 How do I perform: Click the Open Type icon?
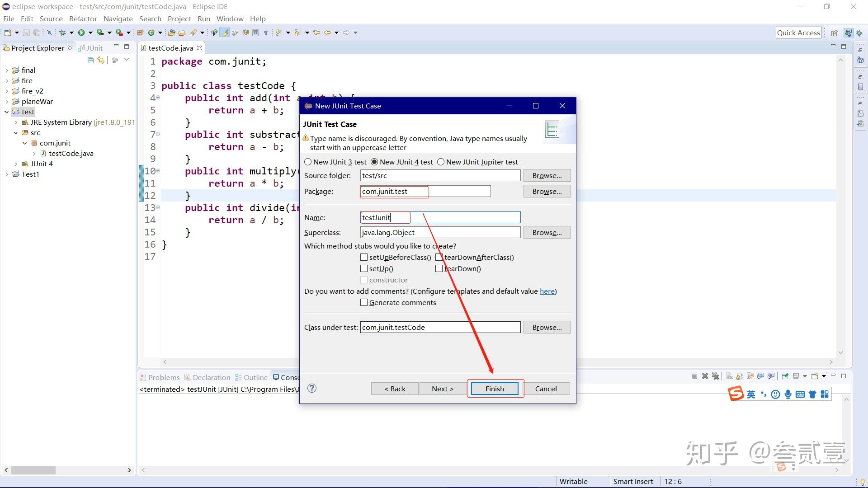171,33
